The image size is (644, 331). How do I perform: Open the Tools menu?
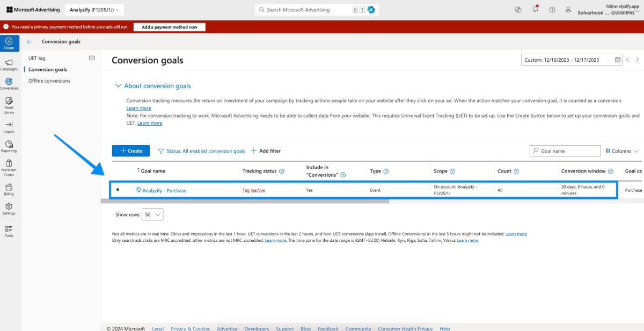(9, 232)
